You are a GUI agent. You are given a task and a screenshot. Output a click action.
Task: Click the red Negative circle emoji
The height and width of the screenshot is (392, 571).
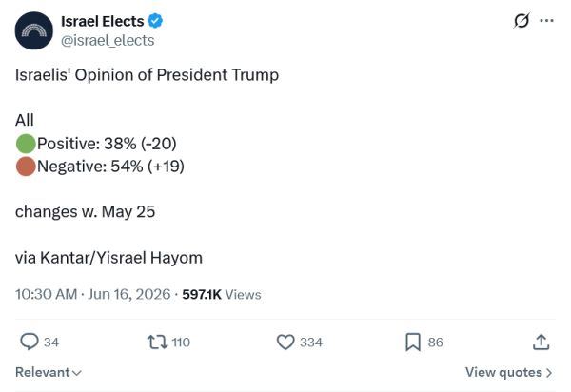pos(26,167)
